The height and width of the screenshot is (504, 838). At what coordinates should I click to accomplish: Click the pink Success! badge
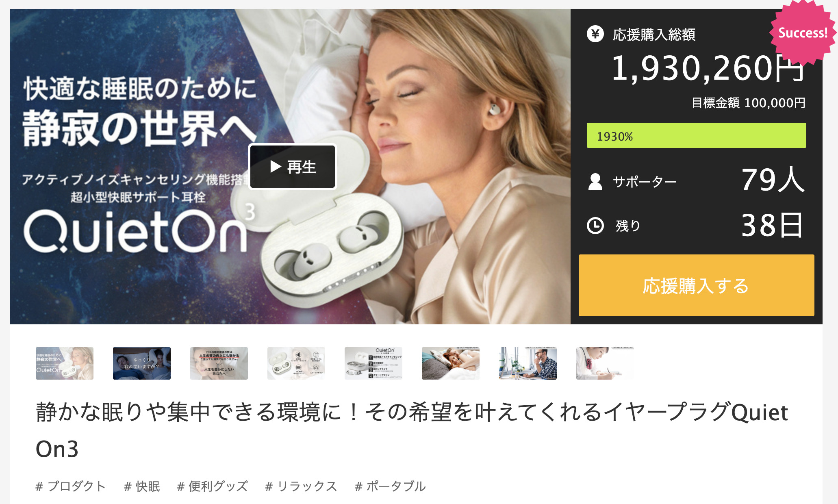[803, 33]
